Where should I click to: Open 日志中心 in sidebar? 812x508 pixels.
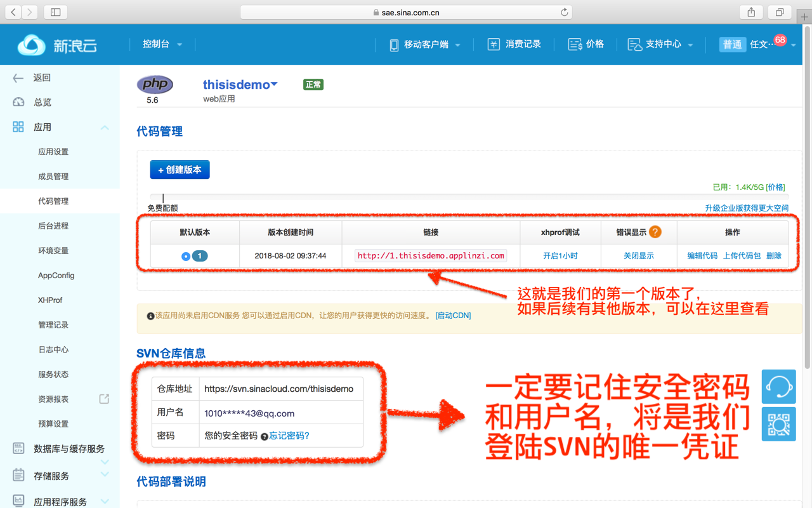(x=53, y=350)
